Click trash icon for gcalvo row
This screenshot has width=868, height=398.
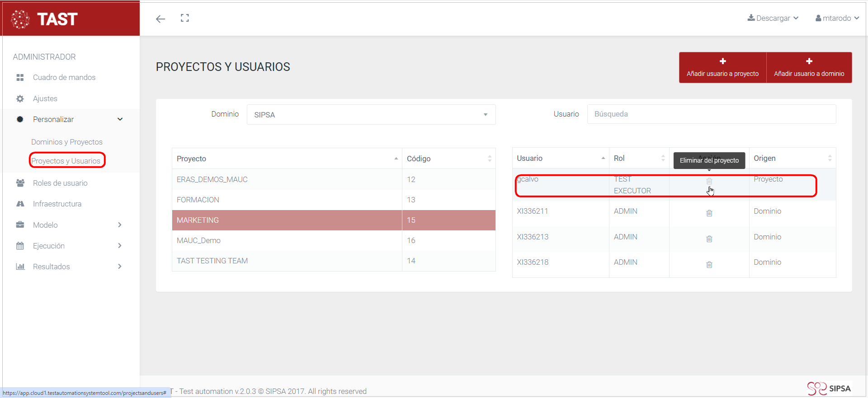tap(709, 181)
